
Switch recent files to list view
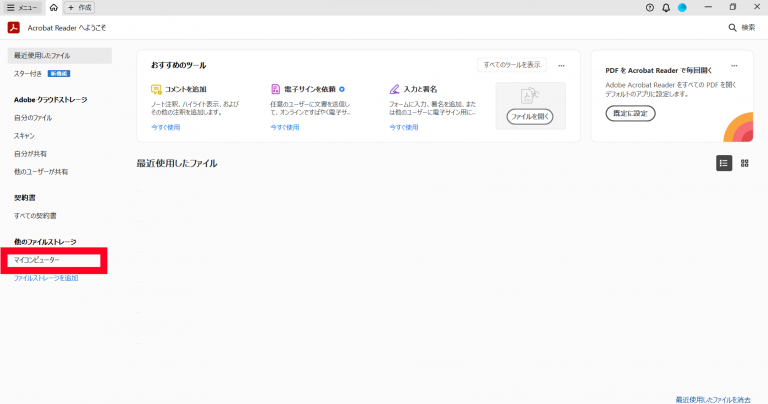[x=724, y=163]
